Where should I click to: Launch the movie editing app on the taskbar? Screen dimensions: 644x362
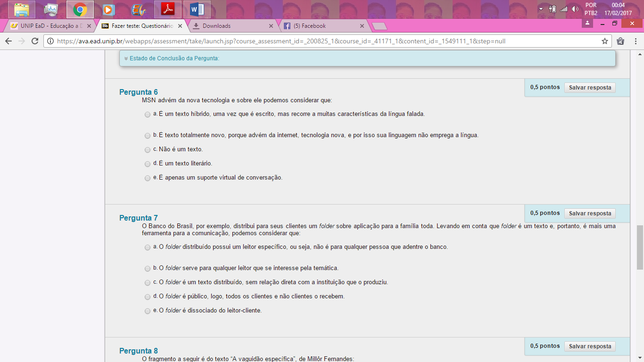click(139, 8)
